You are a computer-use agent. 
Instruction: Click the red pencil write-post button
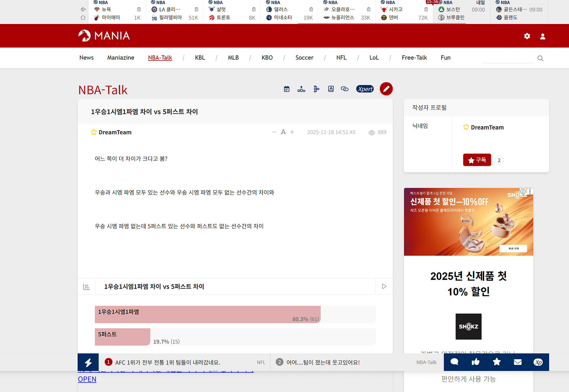pyautogui.click(x=386, y=89)
